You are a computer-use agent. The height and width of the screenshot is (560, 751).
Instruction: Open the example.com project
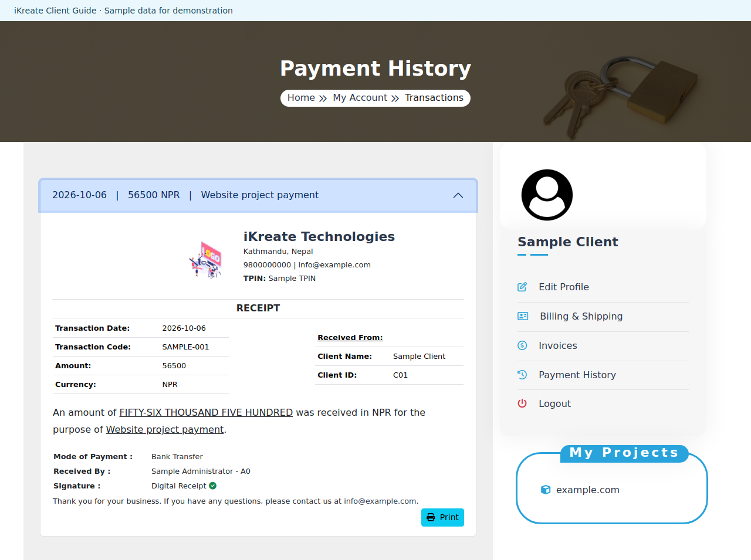pos(588,490)
